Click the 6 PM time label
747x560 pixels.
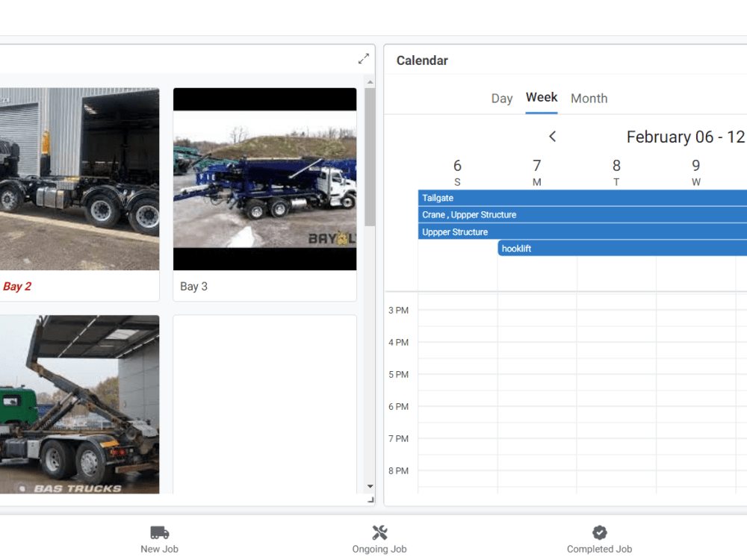pos(398,407)
